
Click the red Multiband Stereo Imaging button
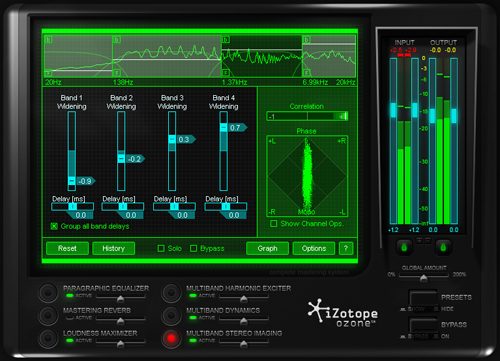point(171,338)
